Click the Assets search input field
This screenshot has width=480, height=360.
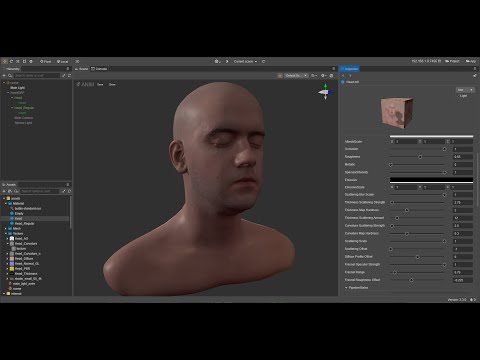click(40, 191)
